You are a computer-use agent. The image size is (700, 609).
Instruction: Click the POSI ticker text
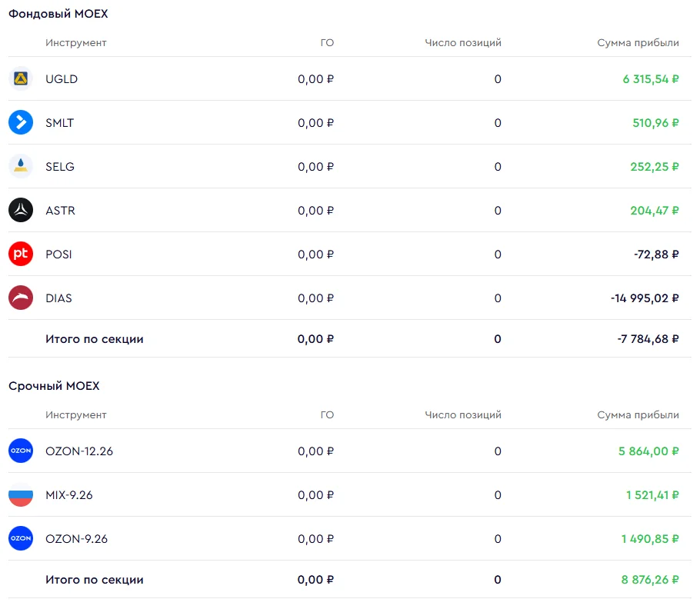click(58, 254)
